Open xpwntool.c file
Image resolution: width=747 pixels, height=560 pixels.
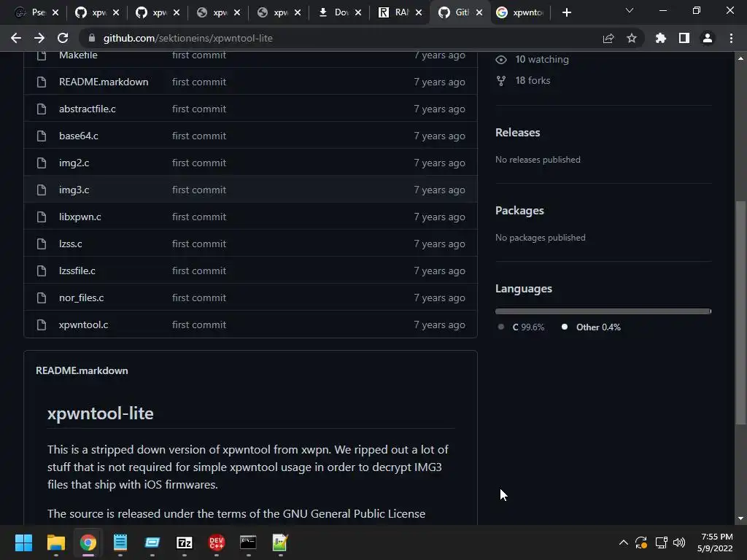pos(83,324)
